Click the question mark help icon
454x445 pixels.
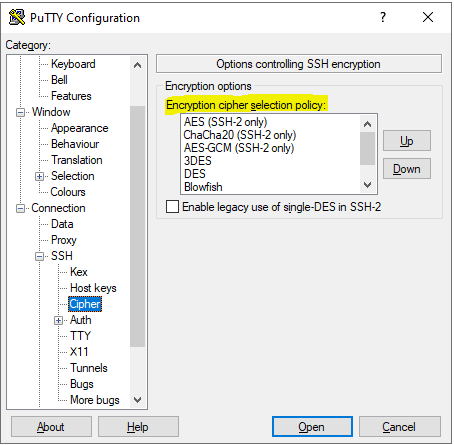[383, 17]
